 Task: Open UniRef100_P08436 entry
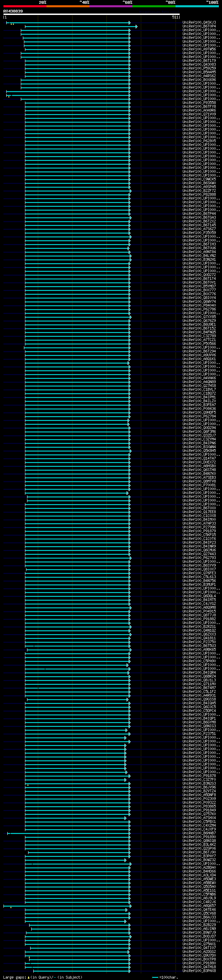click(199, 408)
